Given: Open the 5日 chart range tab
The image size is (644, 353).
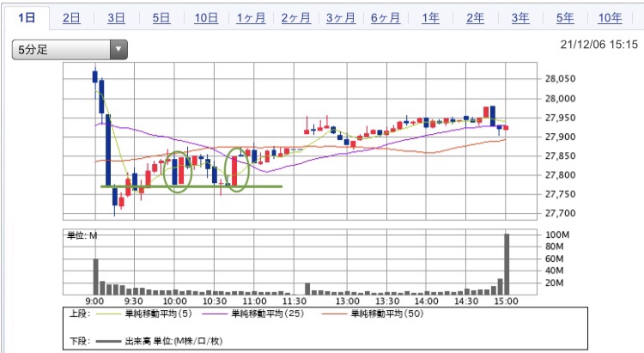Looking at the screenshot, I should 161,18.
